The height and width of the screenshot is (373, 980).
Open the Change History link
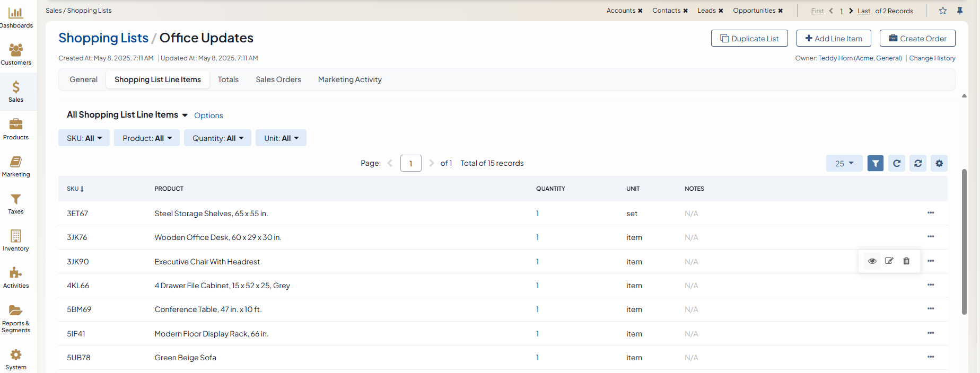point(932,58)
